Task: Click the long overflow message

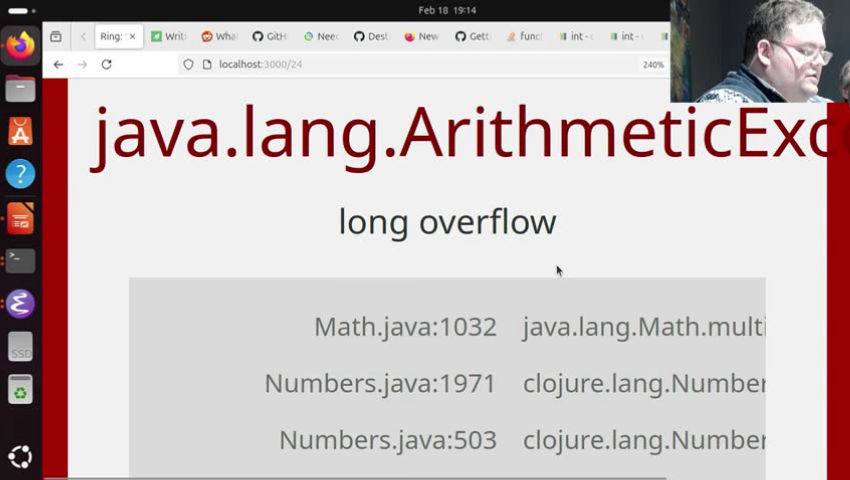Action: tap(447, 222)
